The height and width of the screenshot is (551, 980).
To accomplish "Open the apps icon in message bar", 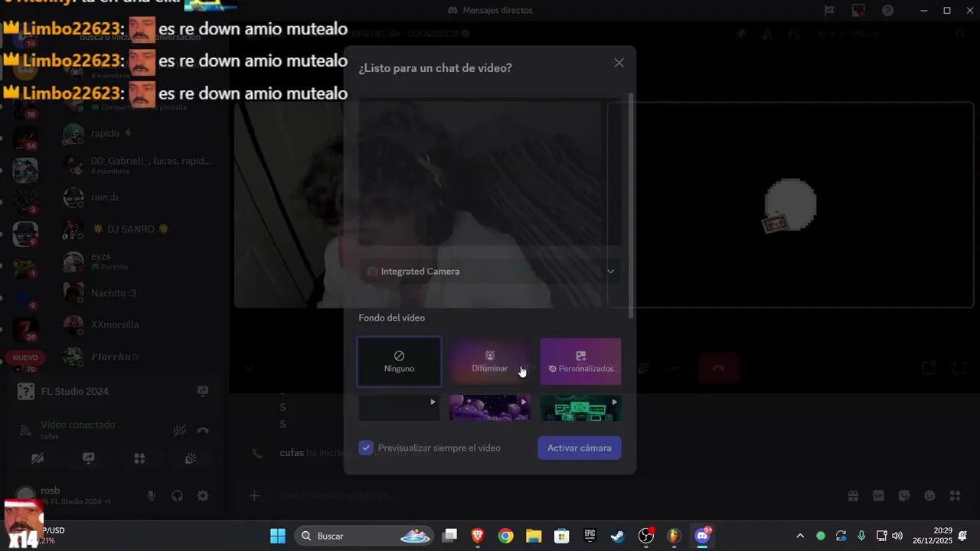I will 955,496.
